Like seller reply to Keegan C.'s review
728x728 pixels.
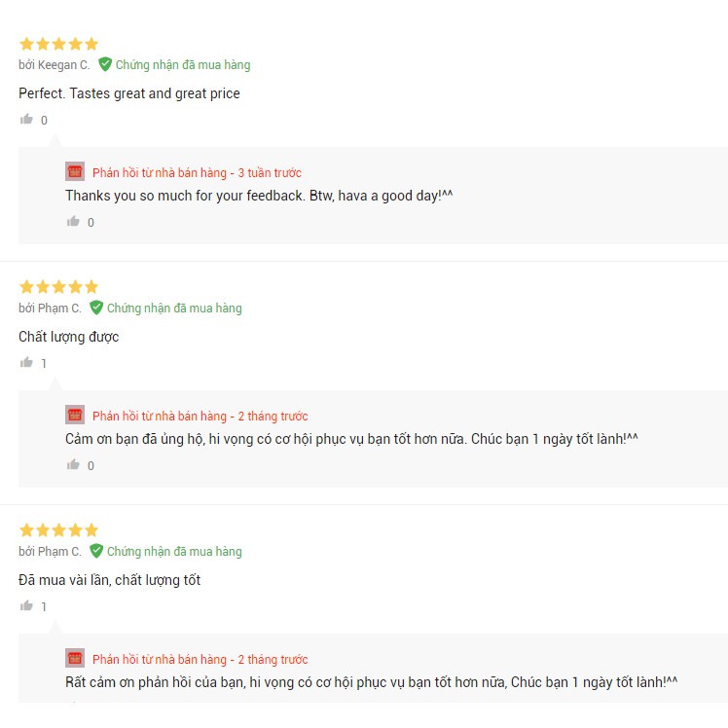pyautogui.click(x=73, y=222)
